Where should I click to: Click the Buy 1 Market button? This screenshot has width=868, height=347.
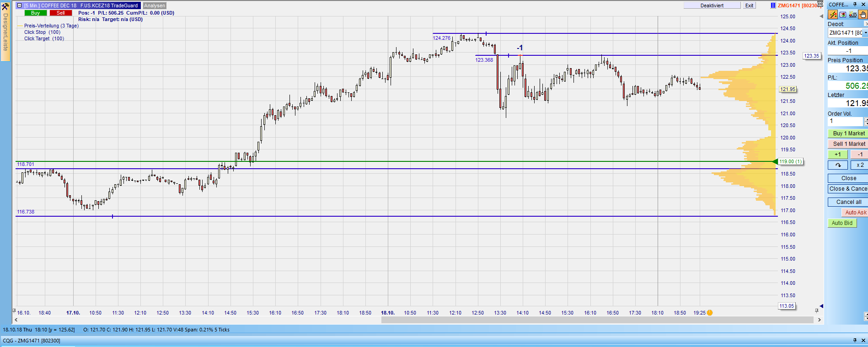click(x=848, y=133)
